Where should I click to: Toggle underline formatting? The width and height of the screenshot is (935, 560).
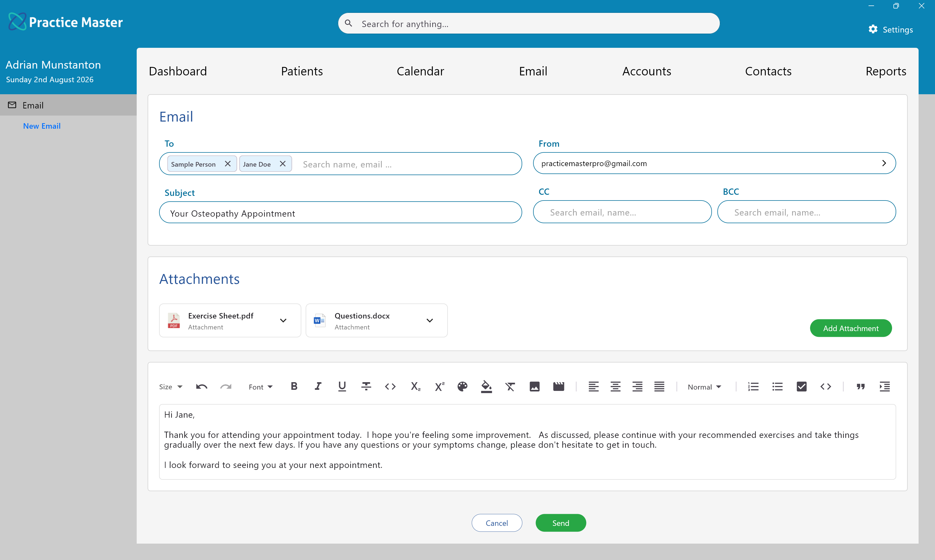pyautogui.click(x=342, y=386)
